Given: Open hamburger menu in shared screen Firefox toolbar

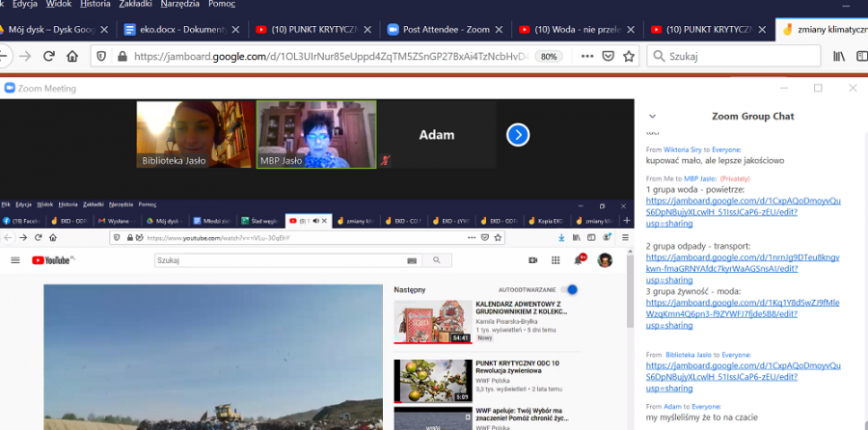Looking at the screenshot, I should click(626, 237).
